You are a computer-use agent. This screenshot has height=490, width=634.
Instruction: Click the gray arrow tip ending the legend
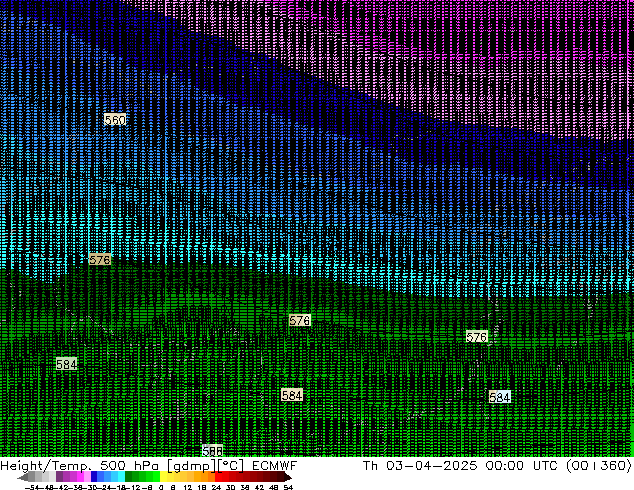[x=22, y=477]
